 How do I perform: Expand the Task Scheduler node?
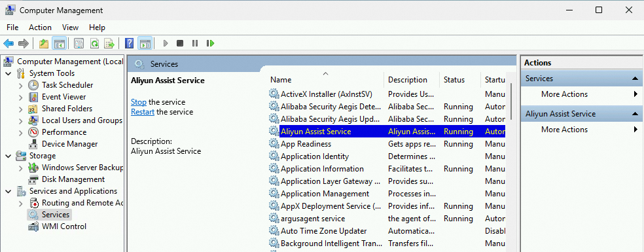(x=20, y=86)
